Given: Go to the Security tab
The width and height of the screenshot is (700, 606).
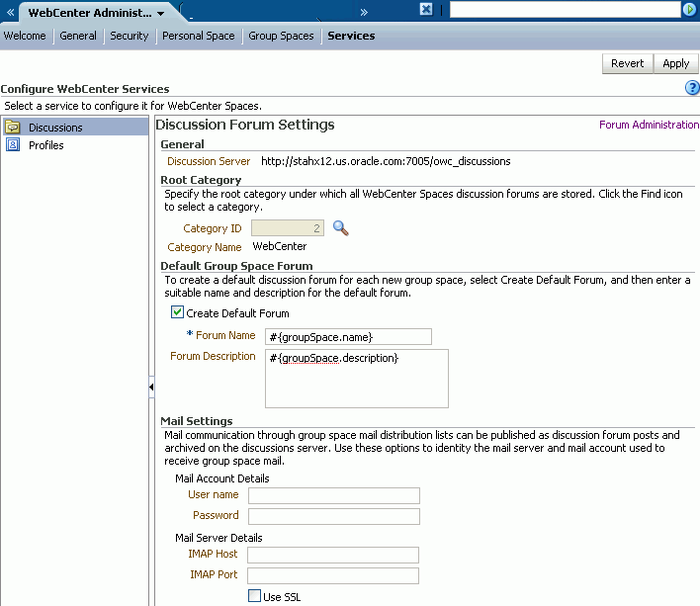Looking at the screenshot, I should [x=129, y=36].
